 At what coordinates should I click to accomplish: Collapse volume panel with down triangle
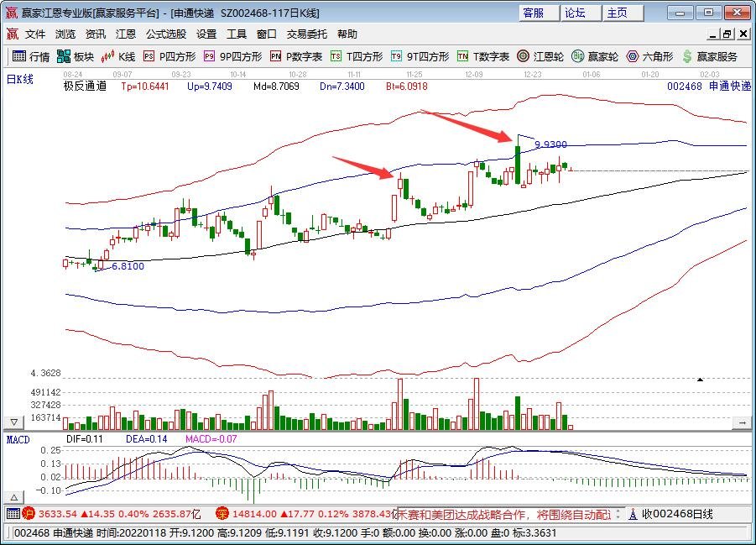pos(14,422)
